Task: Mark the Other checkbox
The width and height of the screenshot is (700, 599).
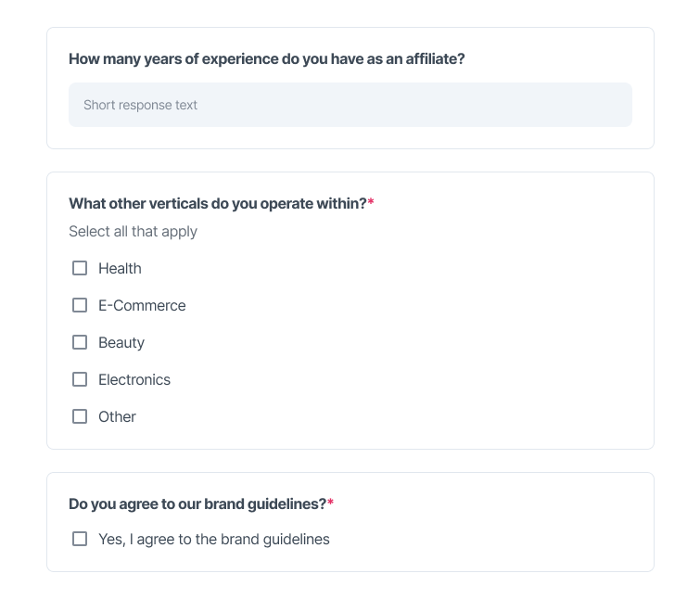Action: pos(80,416)
